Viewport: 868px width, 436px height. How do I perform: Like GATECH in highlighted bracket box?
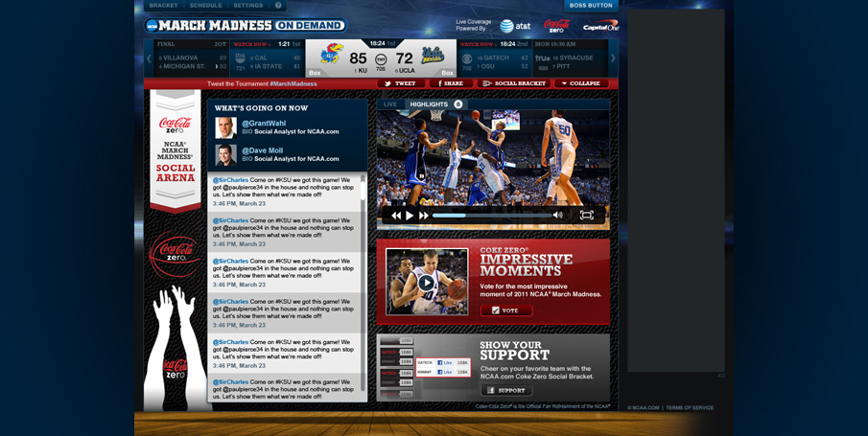pyautogui.click(x=444, y=362)
